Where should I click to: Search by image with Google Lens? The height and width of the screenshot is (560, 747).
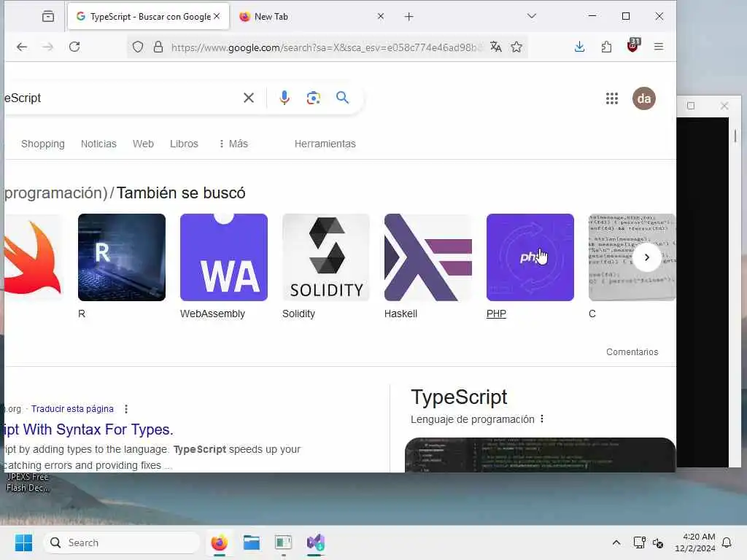tap(313, 98)
